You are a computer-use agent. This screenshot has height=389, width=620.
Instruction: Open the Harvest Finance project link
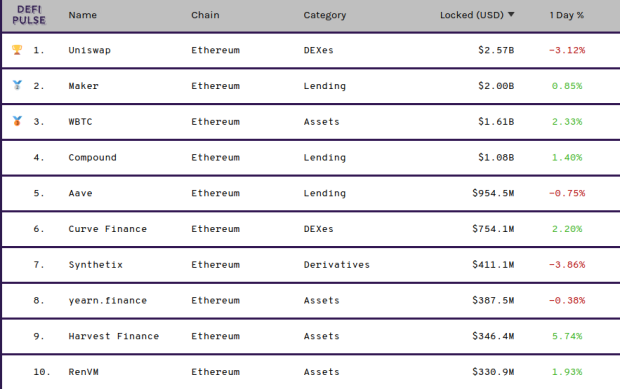click(x=113, y=336)
